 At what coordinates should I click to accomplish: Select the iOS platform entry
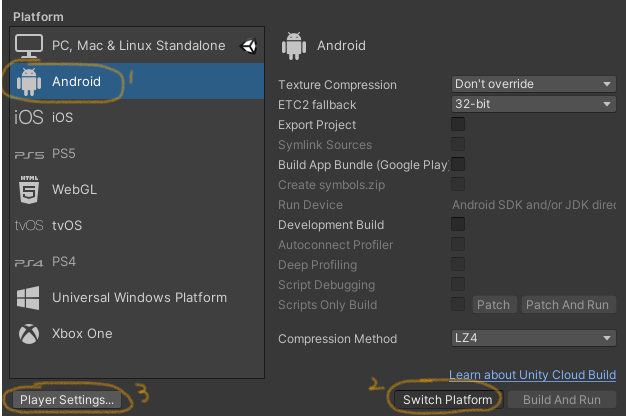click(x=137, y=117)
